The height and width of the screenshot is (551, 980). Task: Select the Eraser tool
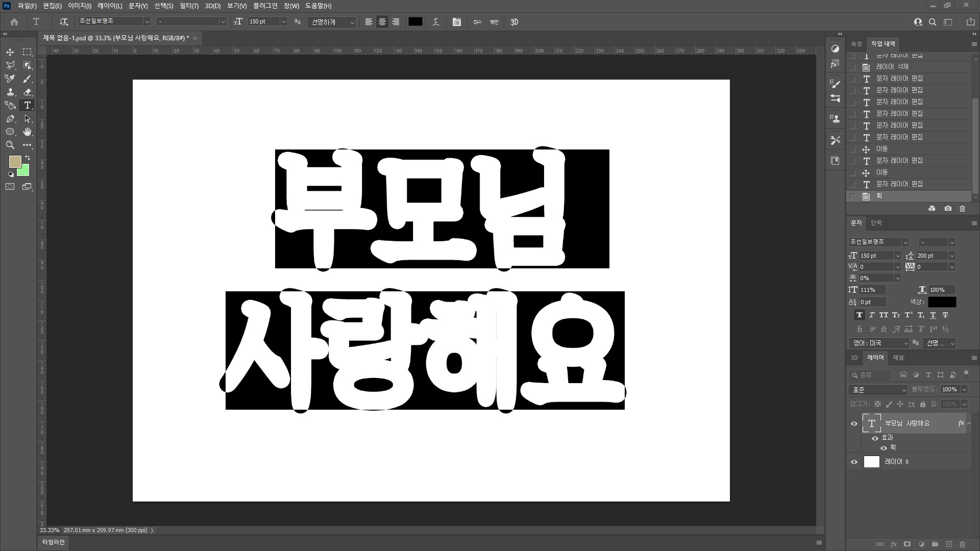(28, 92)
